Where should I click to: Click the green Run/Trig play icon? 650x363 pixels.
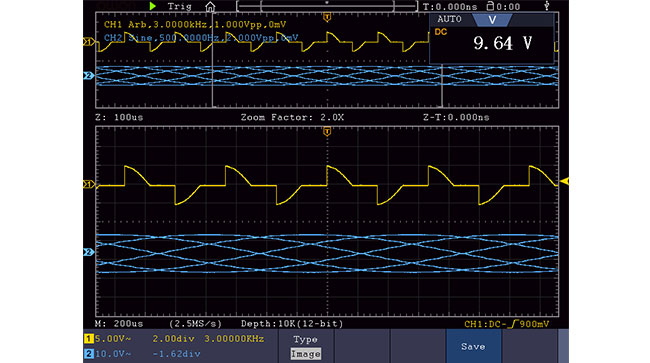pyautogui.click(x=153, y=6)
